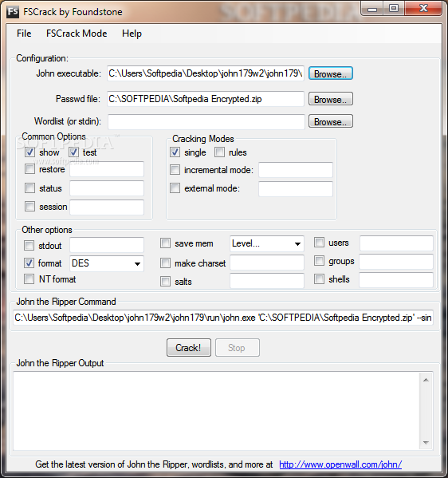Enable external mode checkbox
Image resolution: width=448 pixels, height=478 pixels.
175,188
